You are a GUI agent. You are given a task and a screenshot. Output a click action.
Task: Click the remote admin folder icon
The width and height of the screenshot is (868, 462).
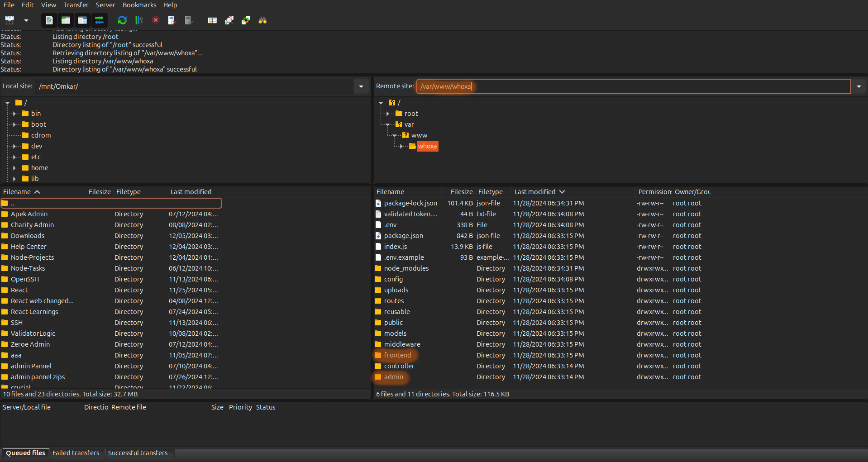pyautogui.click(x=378, y=377)
